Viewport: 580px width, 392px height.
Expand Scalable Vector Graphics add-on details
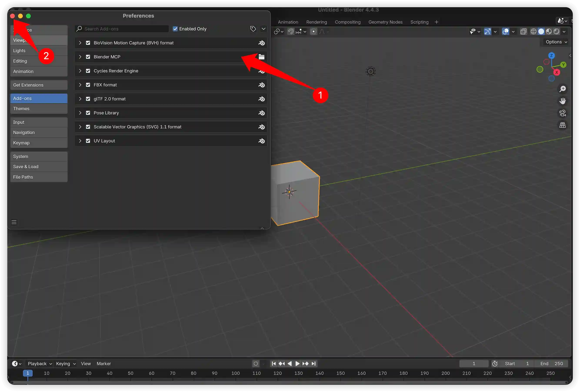[80, 127]
